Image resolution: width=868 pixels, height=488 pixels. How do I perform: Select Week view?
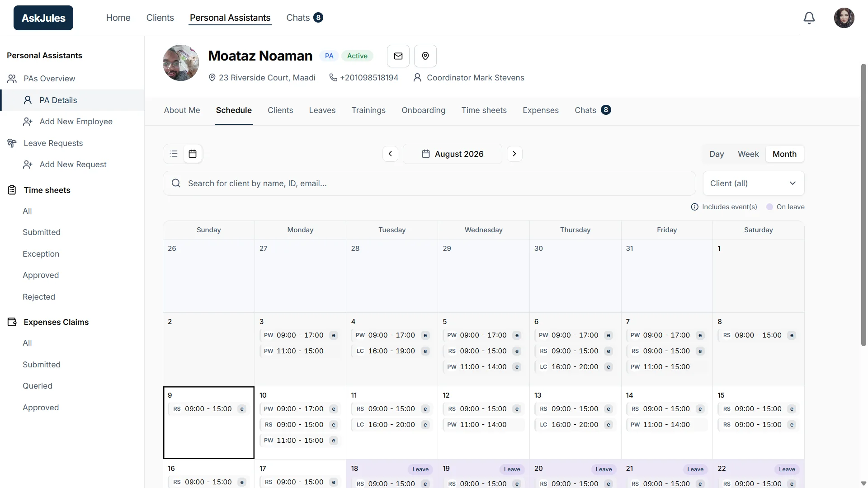pyautogui.click(x=748, y=154)
